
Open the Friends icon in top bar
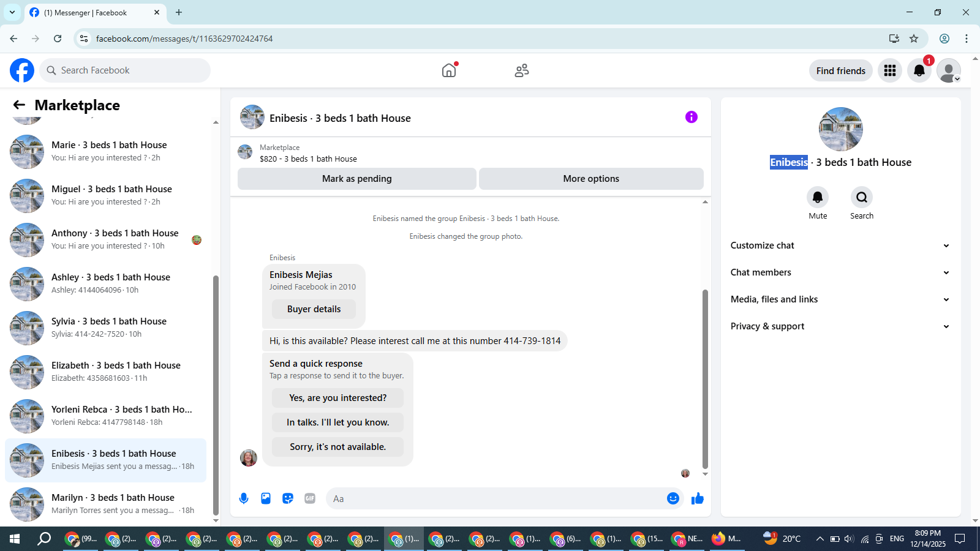coord(522,70)
